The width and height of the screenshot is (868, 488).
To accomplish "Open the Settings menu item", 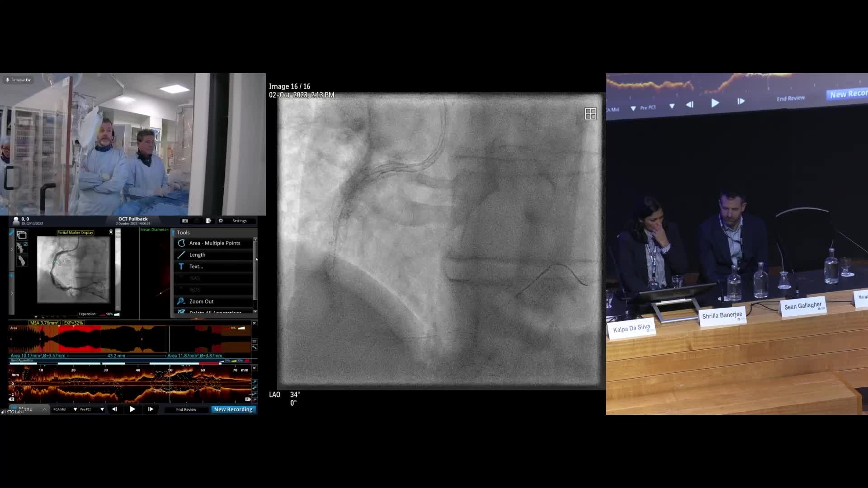I will point(239,221).
